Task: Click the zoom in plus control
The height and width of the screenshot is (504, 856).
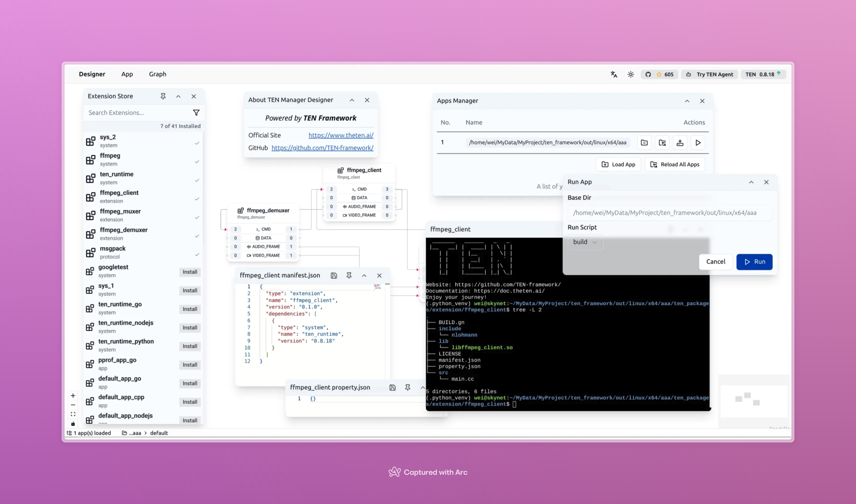Action: 73,396
